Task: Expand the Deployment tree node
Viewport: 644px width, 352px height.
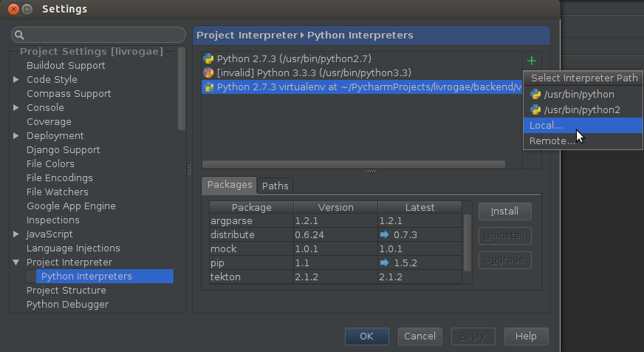Action: [16, 136]
